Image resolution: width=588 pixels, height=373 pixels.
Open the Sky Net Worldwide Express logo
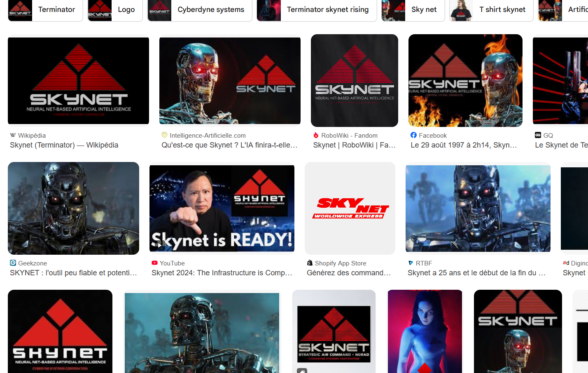pyautogui.click(x=350, y=208)
